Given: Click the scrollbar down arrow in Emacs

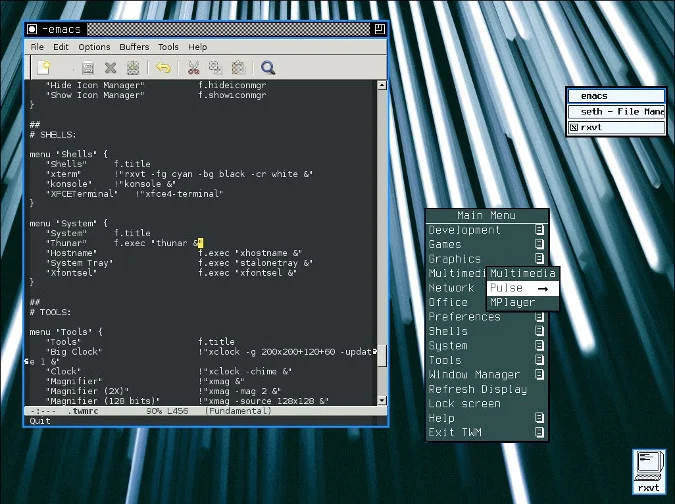Looking at the screenshot, I should point(382,400).
